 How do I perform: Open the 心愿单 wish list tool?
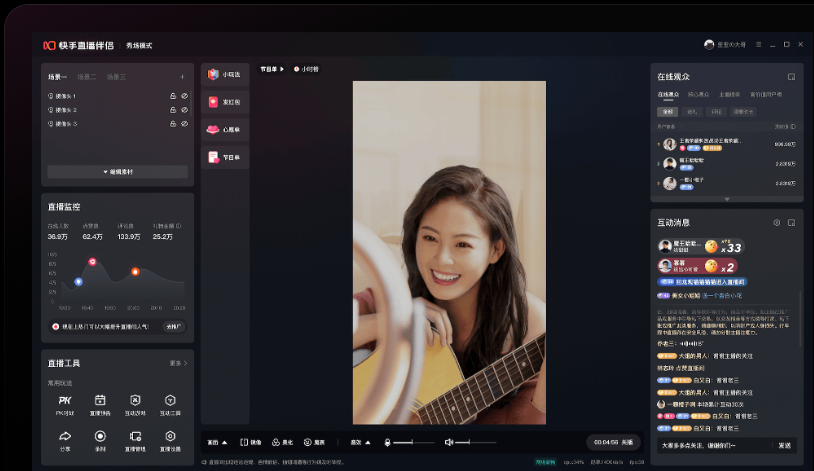point(225,129)
